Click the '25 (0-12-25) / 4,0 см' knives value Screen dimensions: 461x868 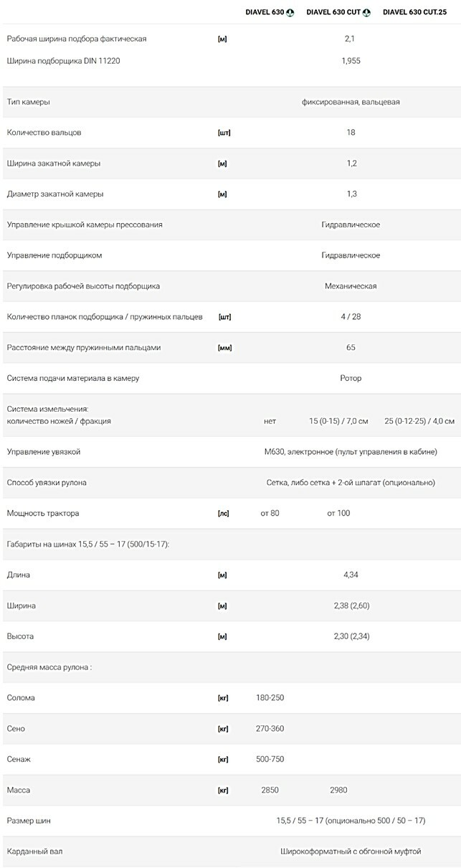(419, 421)
